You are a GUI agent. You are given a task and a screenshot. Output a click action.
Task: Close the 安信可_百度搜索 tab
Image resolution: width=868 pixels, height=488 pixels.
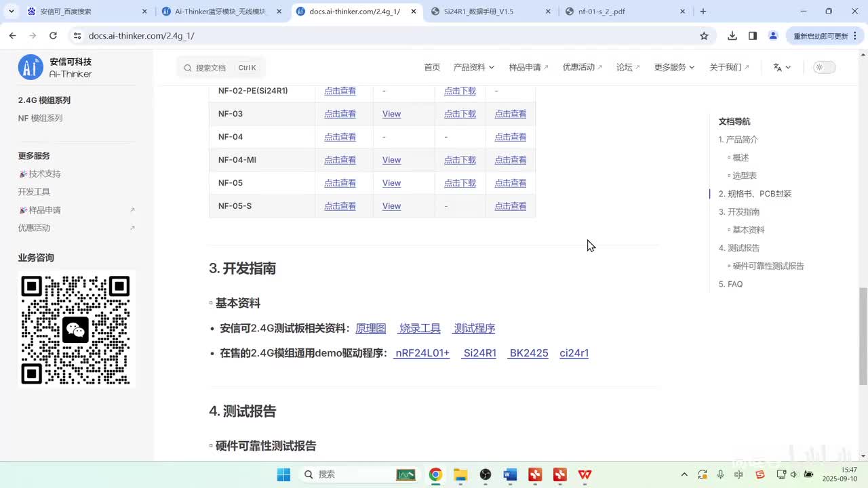[x=145, y=12]
